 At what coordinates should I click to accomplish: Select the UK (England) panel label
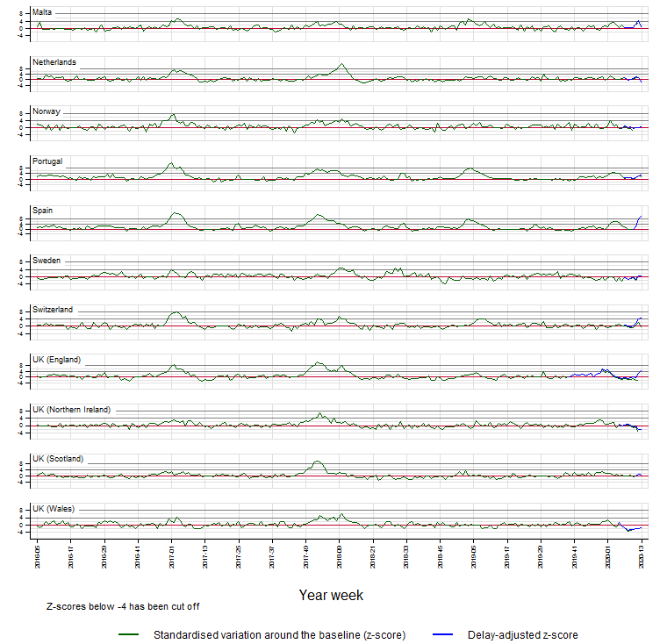pos(56,360)
